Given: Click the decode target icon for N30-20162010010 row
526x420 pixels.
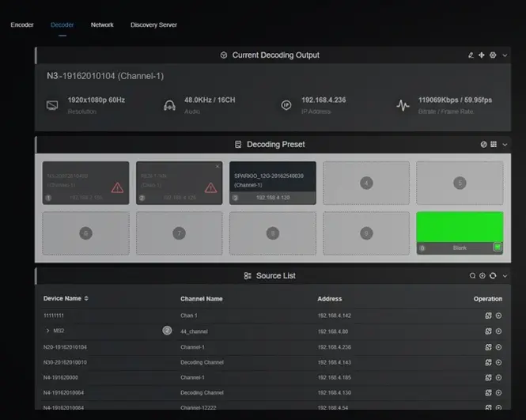Looking at the screenshot, I should click(x=499, y=362).
